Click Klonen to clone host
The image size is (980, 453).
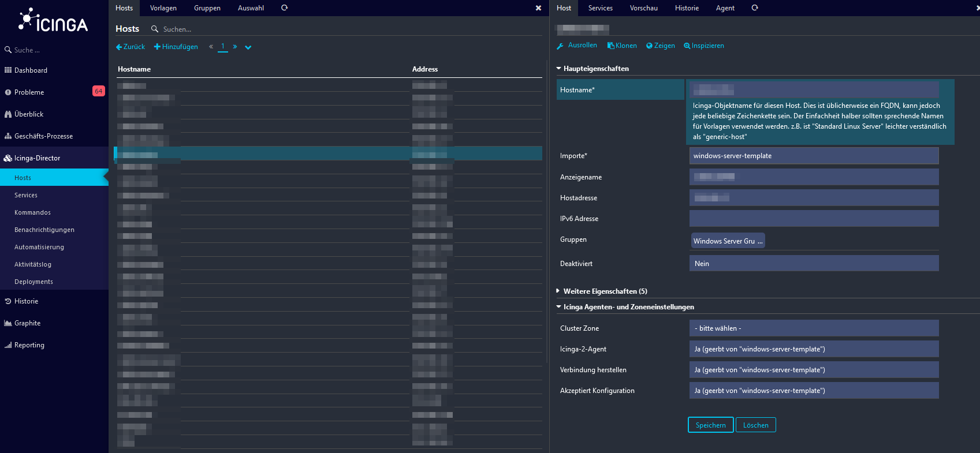(622, 46)
